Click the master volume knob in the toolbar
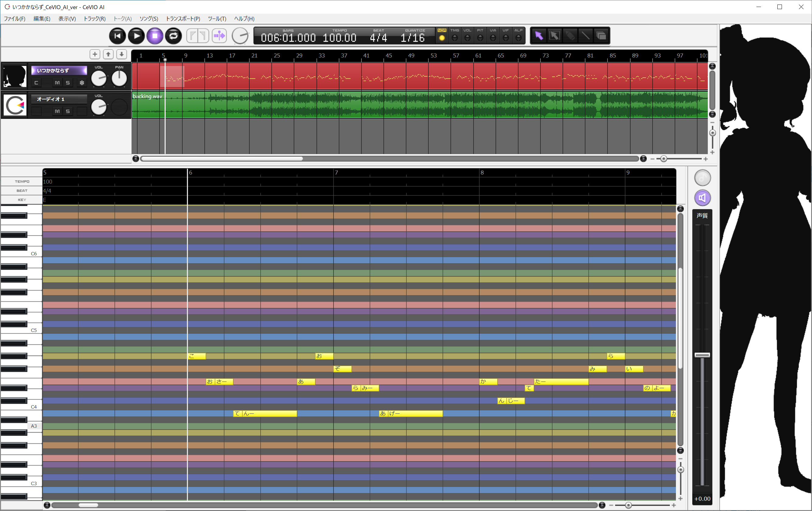812x511 pixels. click(240, 36)
